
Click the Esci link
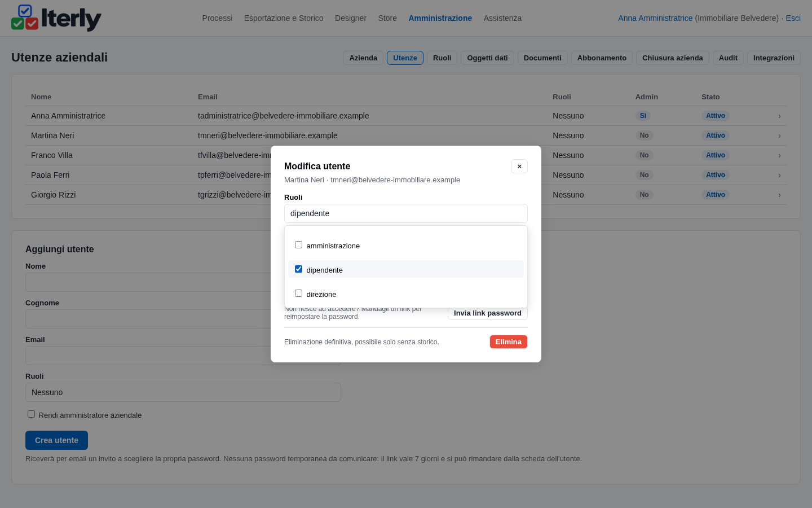[793, 18]
